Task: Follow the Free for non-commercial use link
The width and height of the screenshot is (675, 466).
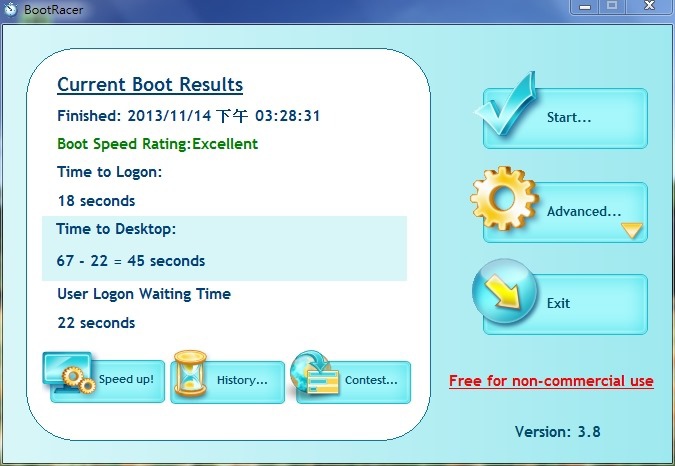Action: (551, 381)
